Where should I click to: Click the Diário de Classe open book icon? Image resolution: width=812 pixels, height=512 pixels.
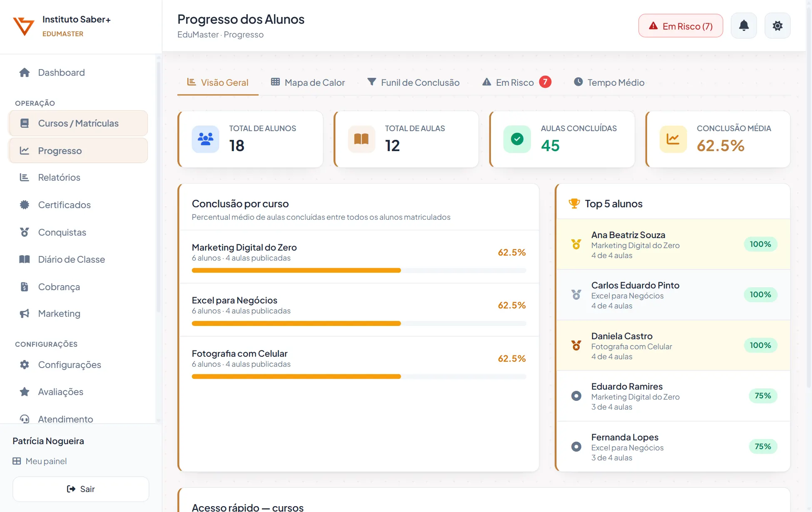pos(25,259)
